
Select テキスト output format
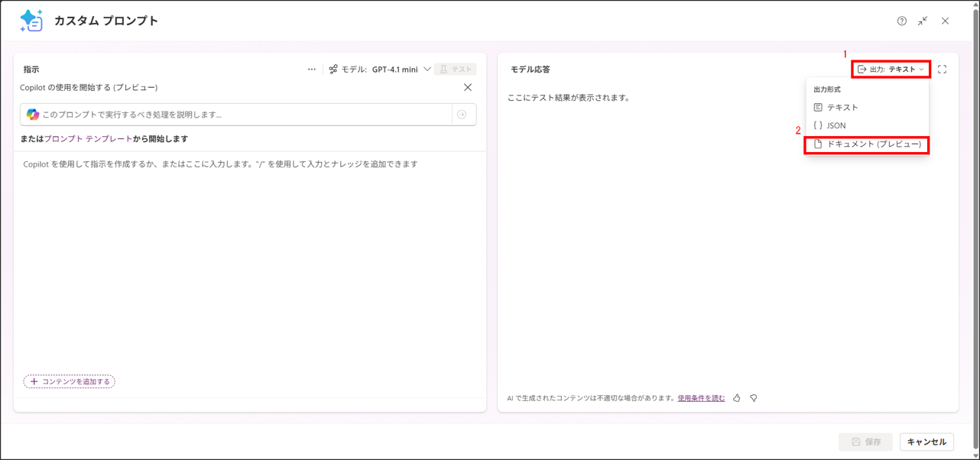[x=842, y=108]
